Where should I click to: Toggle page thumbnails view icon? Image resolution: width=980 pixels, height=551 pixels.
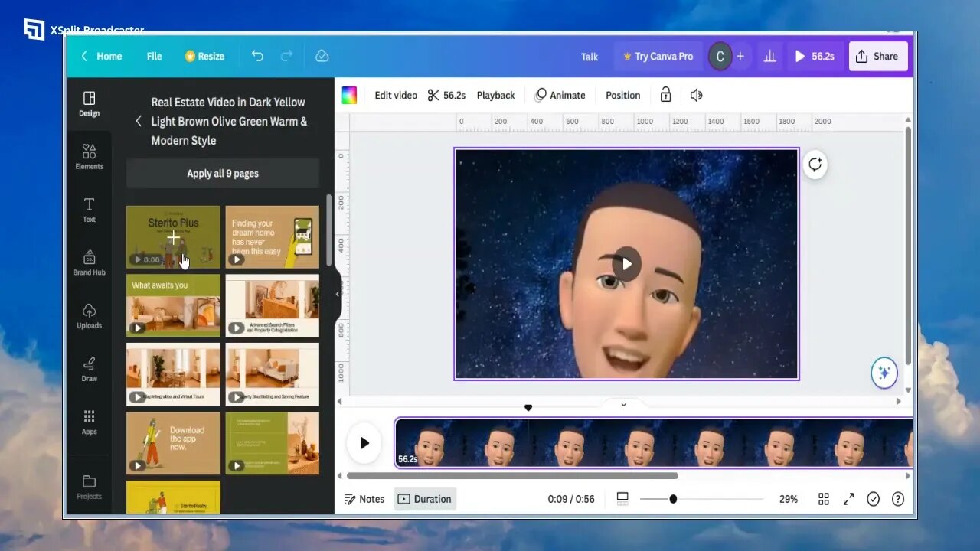tap(622, 499)
